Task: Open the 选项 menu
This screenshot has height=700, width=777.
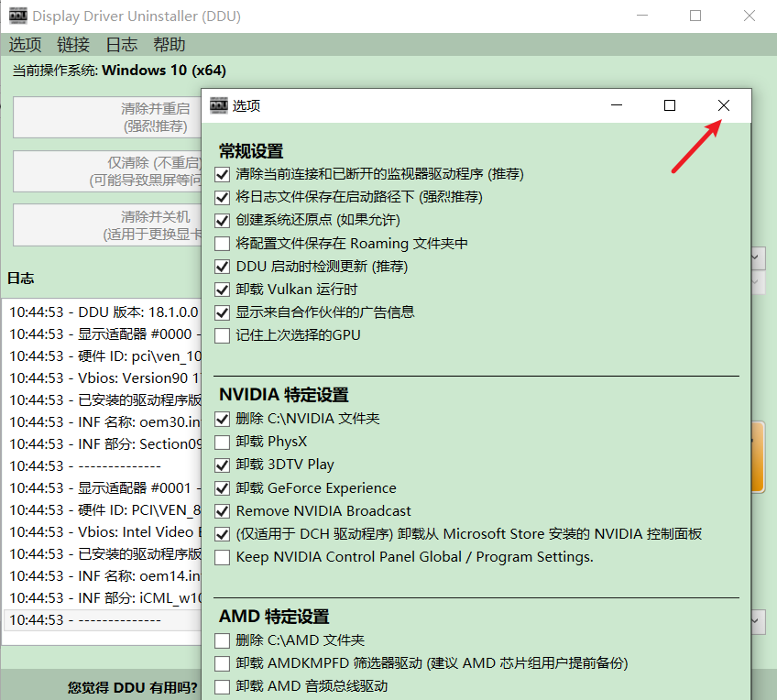Action: click(25, 45)
